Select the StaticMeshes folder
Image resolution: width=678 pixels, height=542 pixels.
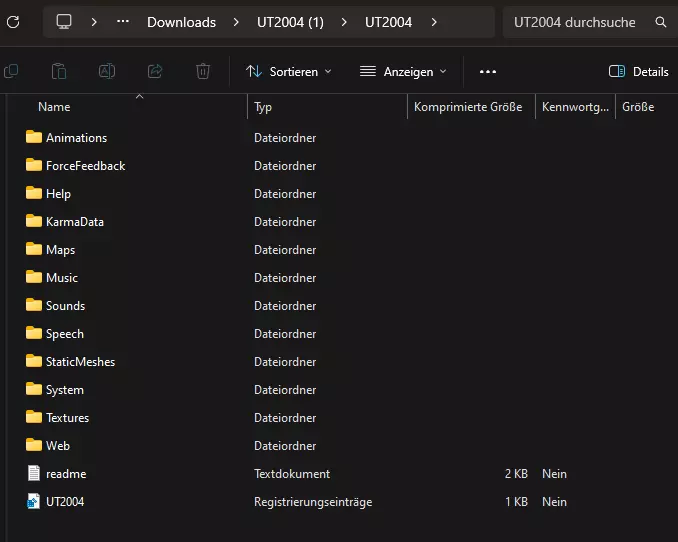pos(80,362)
